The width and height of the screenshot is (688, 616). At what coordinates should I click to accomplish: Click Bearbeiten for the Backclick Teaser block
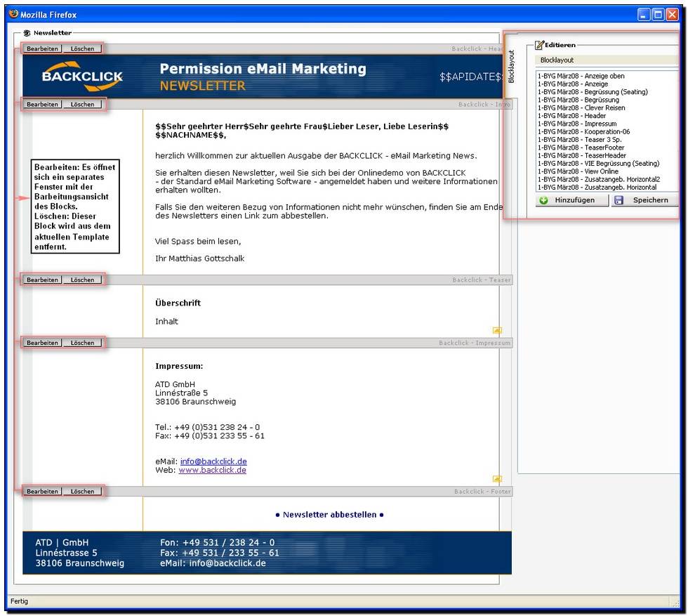(x=42, y=280)
